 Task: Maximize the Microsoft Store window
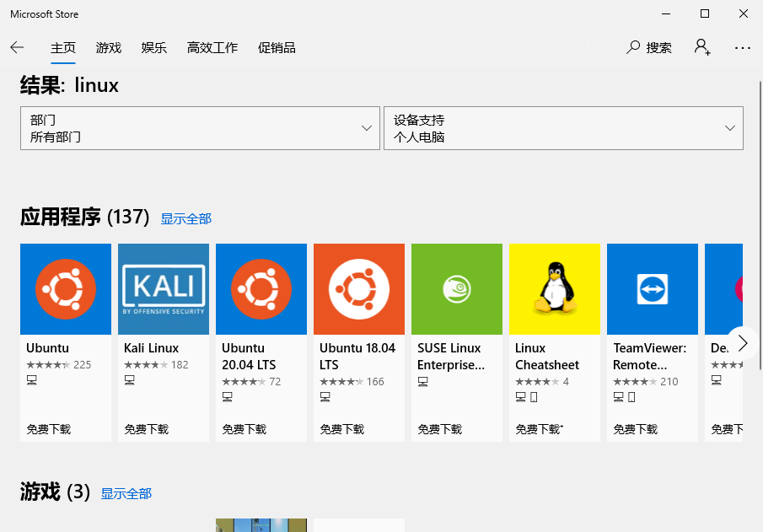click(x=705, y=13)
